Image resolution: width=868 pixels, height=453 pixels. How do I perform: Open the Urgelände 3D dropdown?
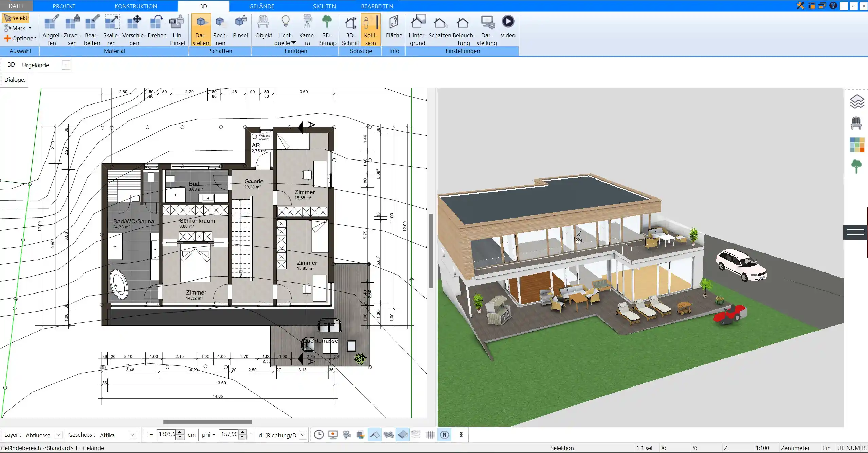point(66,65)
